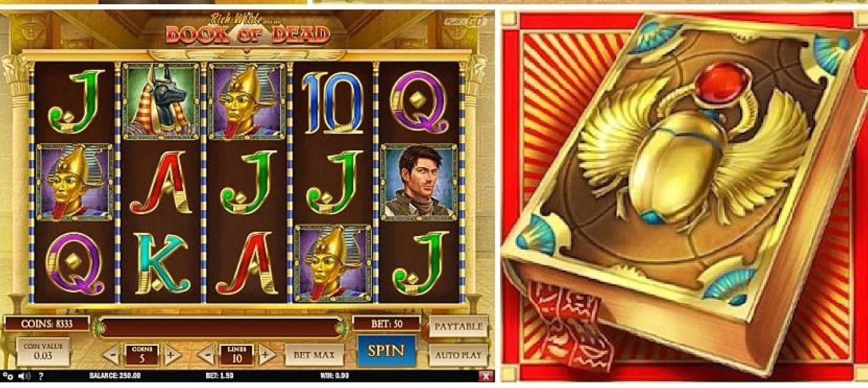Click the pharaoh mask symbol in middle reel top
The image size is (868, 388).
point(247,101)
